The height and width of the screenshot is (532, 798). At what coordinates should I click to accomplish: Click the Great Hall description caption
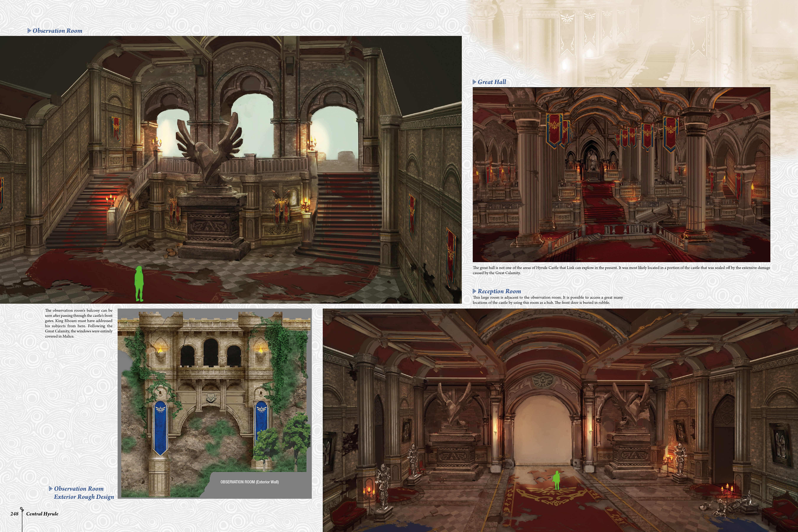coord(621,270)
